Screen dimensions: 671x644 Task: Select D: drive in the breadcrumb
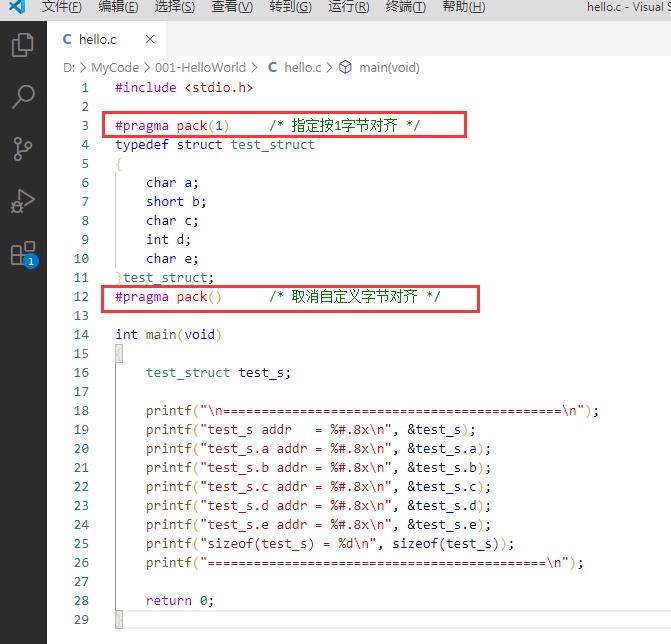(69, 68)
